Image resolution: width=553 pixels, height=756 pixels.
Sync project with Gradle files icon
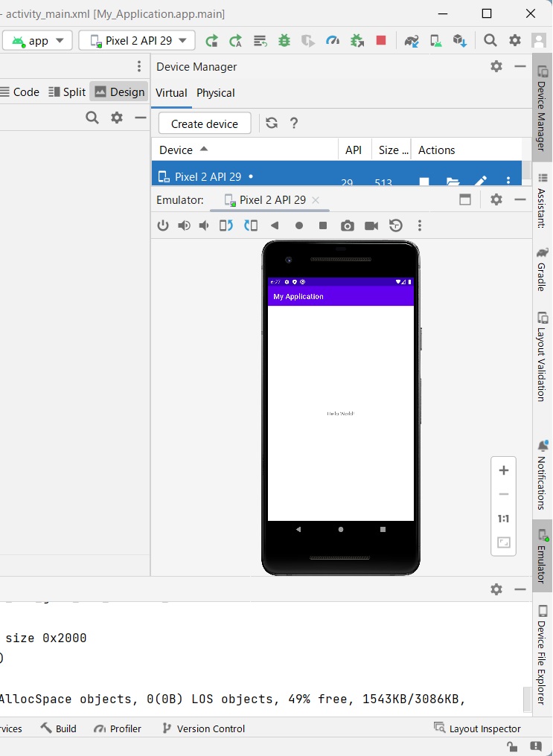coord(412,41)
